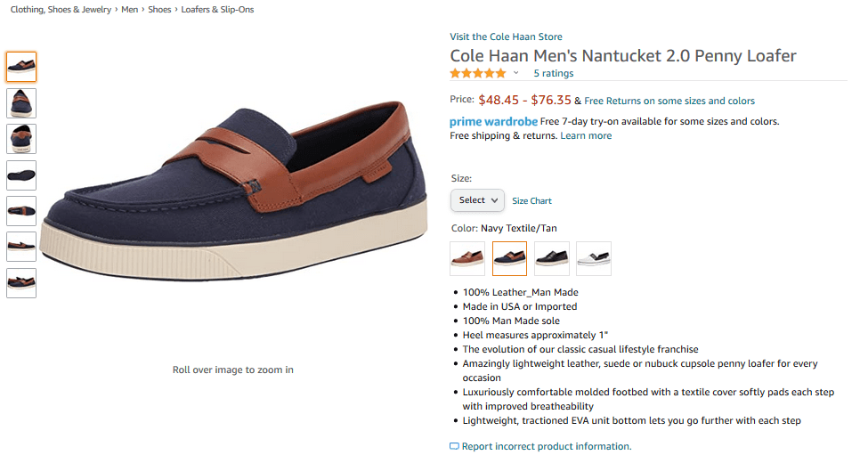The height and width of the screenshot is (455, 868).
Task: Choose the black loafer color swatch
Action: tap(551, 259)
